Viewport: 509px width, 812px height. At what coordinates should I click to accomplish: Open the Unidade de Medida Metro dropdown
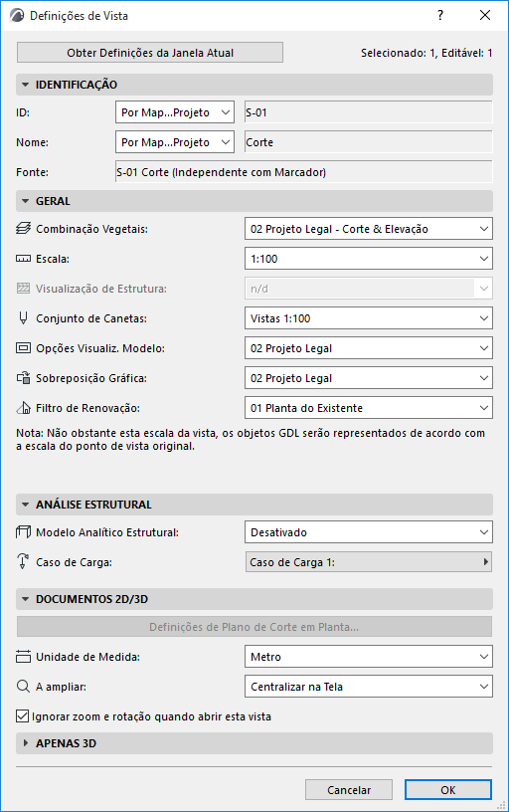coord(368,657)
